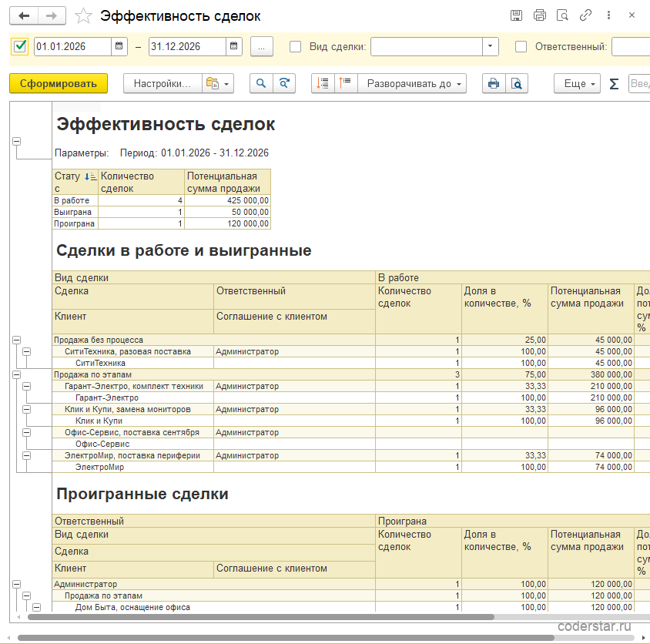Collapse СитиТехника, разовая поставка row
Screen dimensions: 650x644
26,351
